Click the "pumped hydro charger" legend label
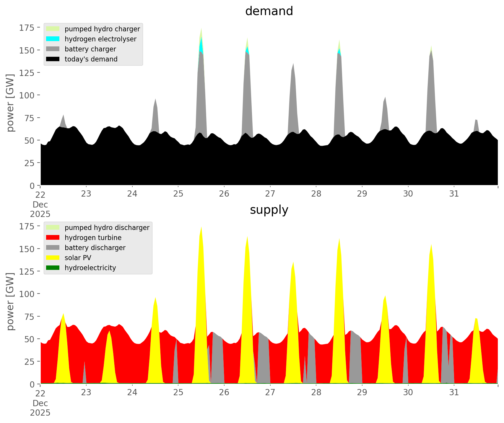The height and width of the screenshot is (423, 504). tap(102, 29)
